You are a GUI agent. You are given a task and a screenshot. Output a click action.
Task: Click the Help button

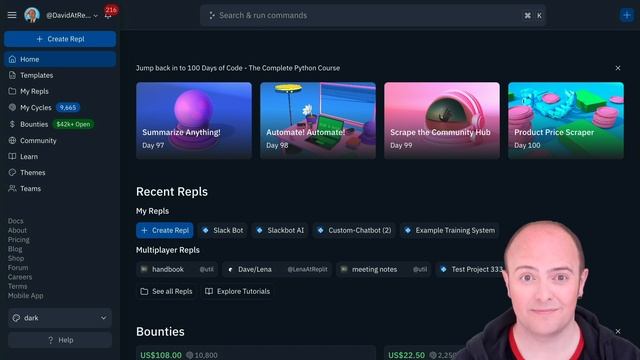tap(60, 340)
